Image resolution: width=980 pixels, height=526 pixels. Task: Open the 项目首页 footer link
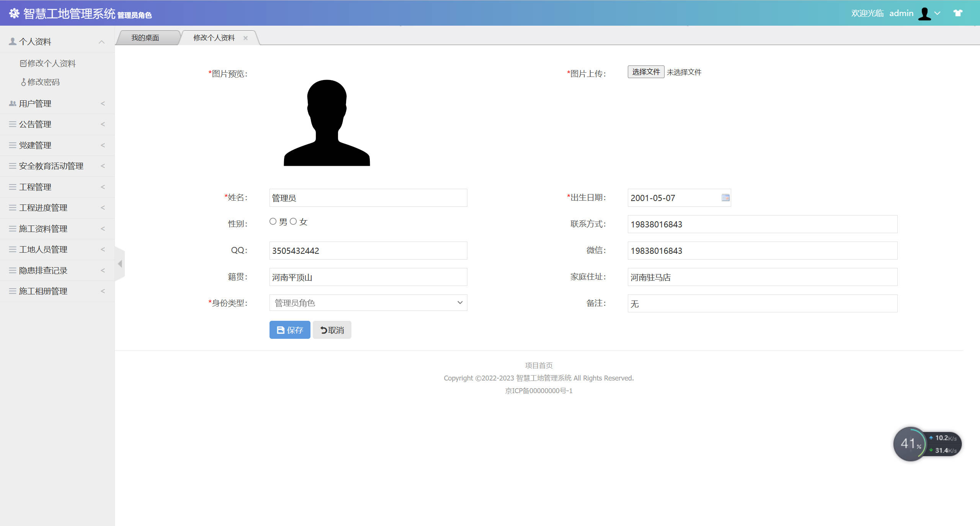[x=538, y=365]
